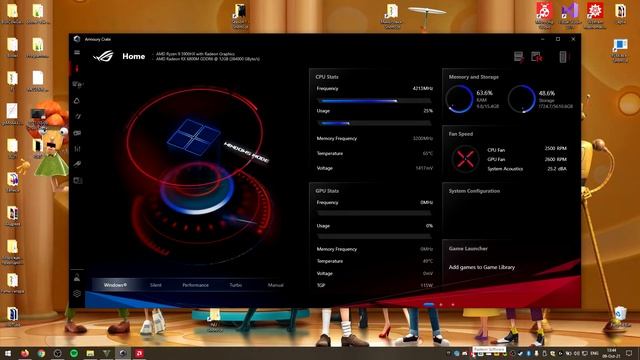Click the GPU Stats panel title
640x360 pixels.
[x=327, y=191]
